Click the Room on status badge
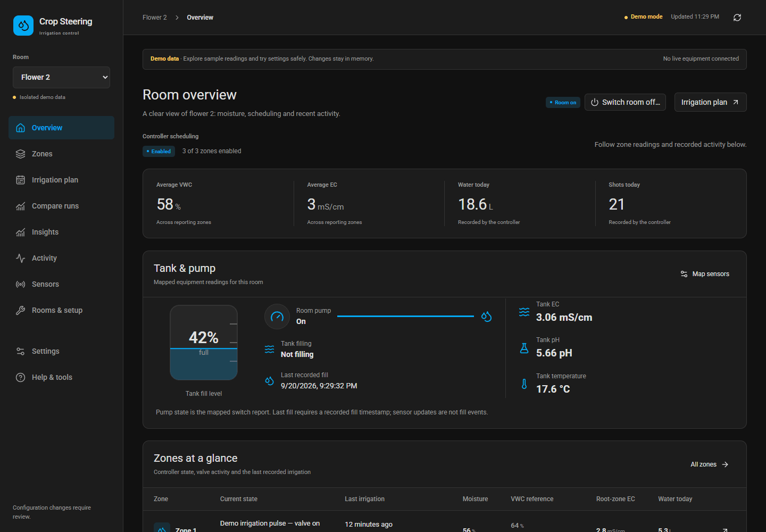This screenshot has height=532, width=766. click(x=563, y=103)
